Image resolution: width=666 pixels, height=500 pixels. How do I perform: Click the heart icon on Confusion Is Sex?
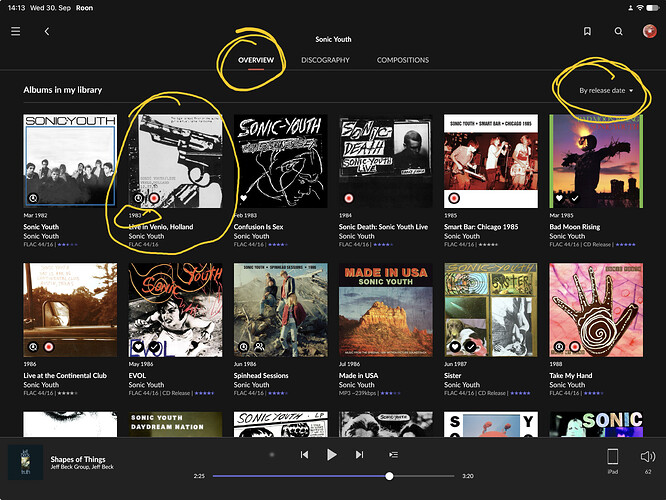coord(243,198)
